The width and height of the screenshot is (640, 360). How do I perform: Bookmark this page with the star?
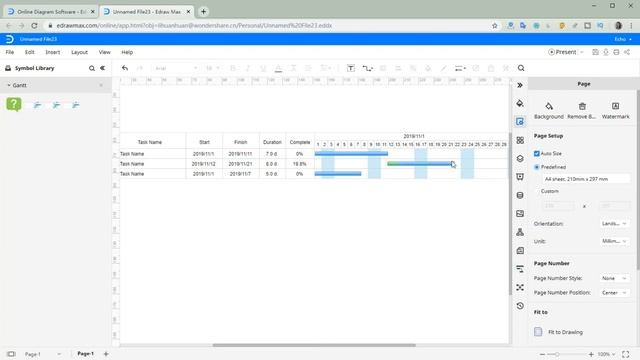(x=495, y=25)
